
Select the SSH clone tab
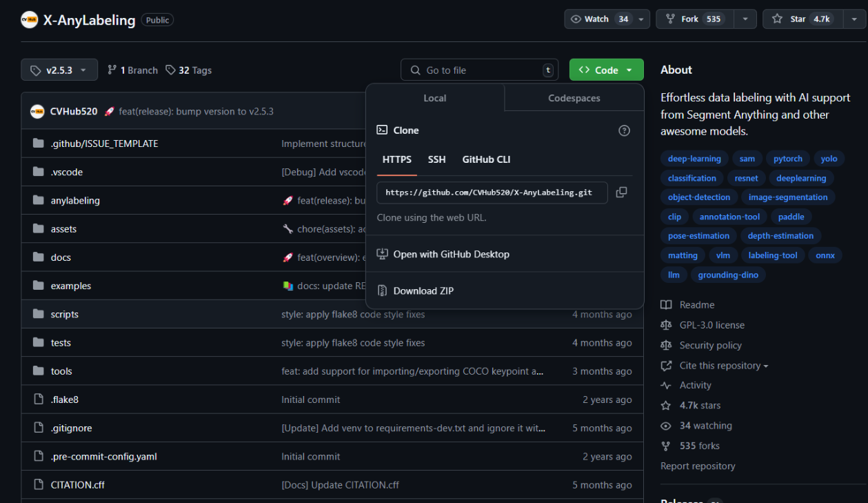tap(436, 159)
